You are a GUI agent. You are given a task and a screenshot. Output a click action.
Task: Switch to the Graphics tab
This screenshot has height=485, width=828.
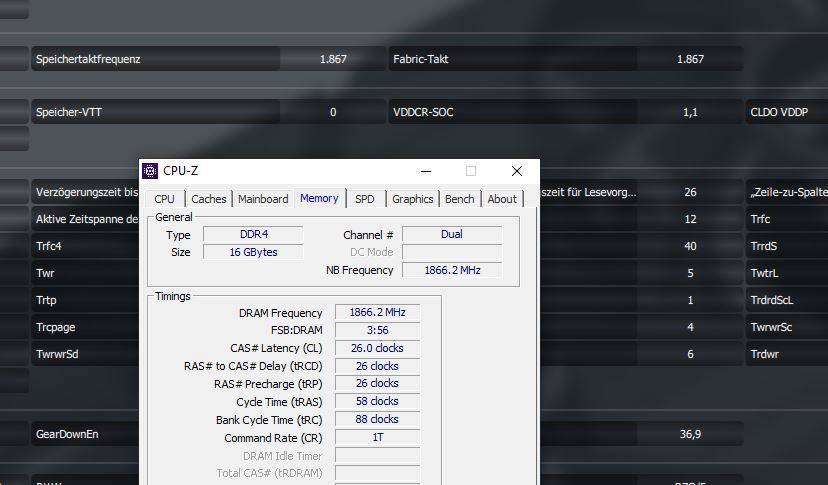[x=412, y=199]
